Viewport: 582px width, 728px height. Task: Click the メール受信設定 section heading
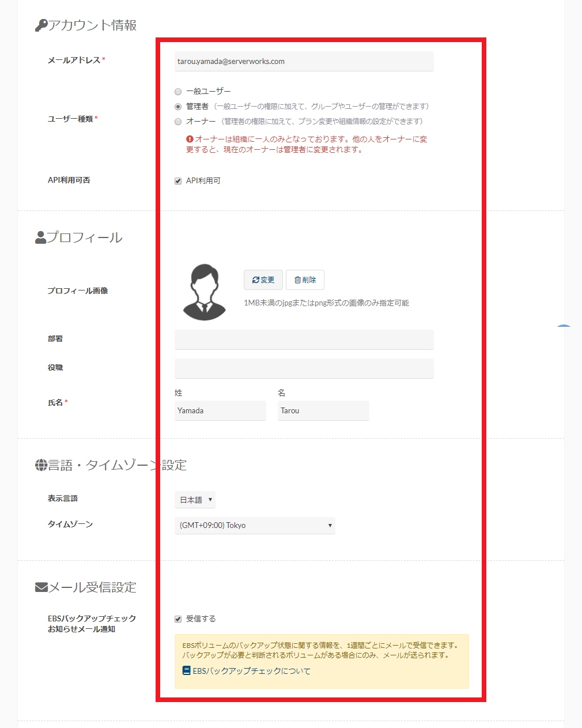tap(92, 587)
